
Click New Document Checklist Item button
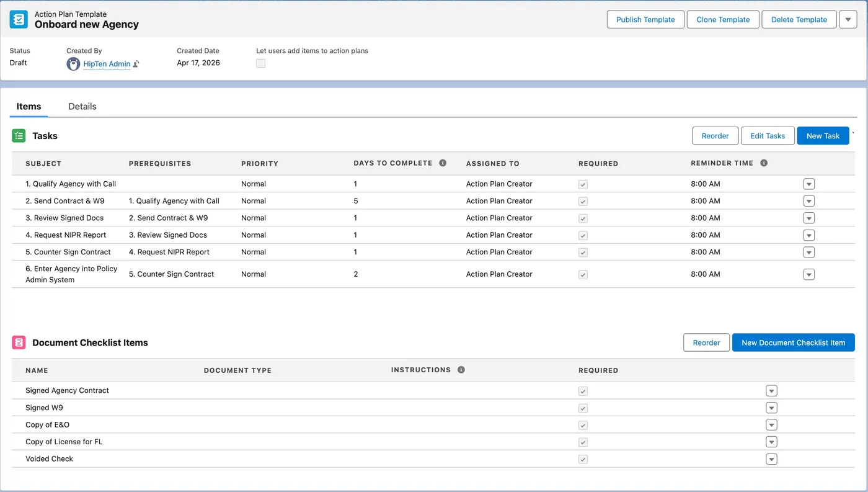pyautogui.click(x=794, y=342)
